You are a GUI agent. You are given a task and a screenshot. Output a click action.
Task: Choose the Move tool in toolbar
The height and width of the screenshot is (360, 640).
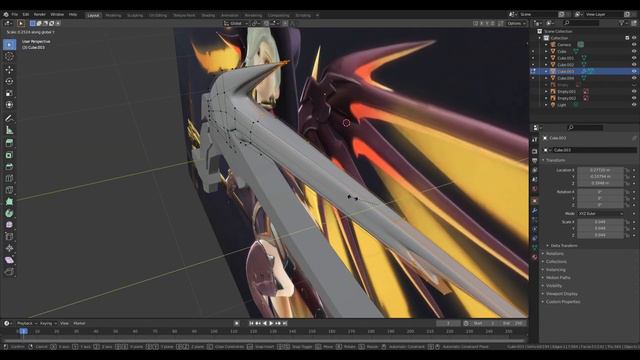(x=9, y=70)
